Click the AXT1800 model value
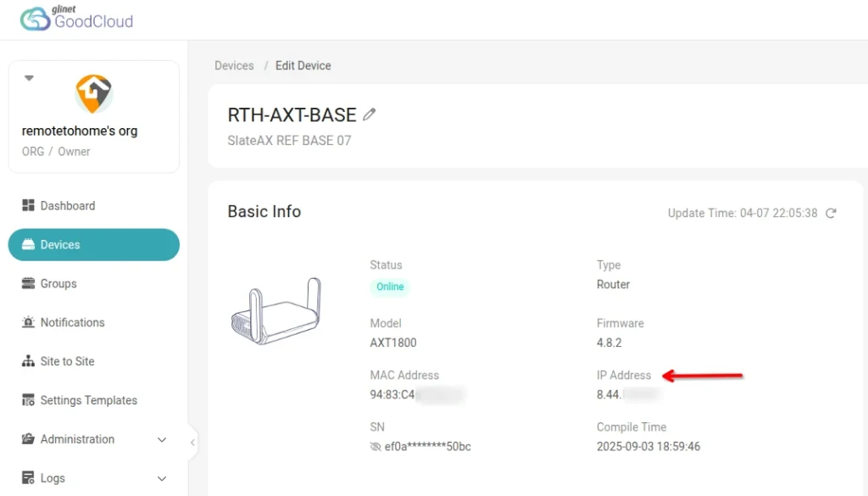Screen dimensions: 868x496 (393, 343)
